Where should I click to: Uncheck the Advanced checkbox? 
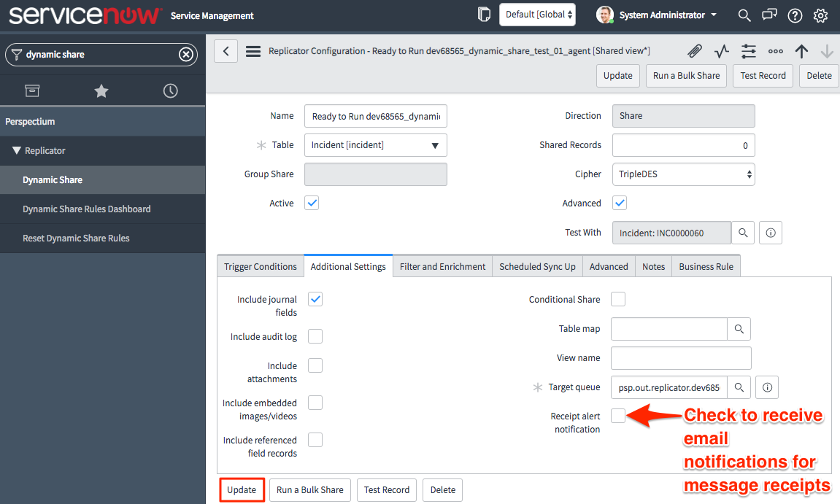tap(620, 203)
